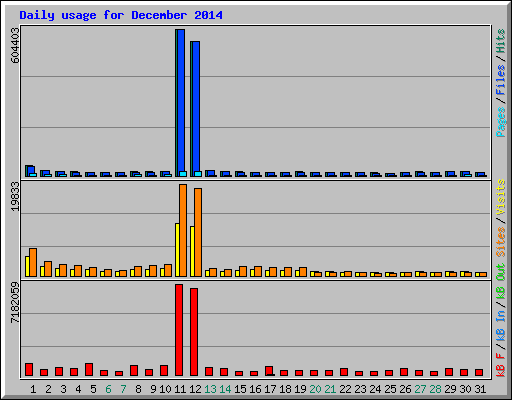
Task: Click the red kB bar for day 11
Action: coord(179,330)
